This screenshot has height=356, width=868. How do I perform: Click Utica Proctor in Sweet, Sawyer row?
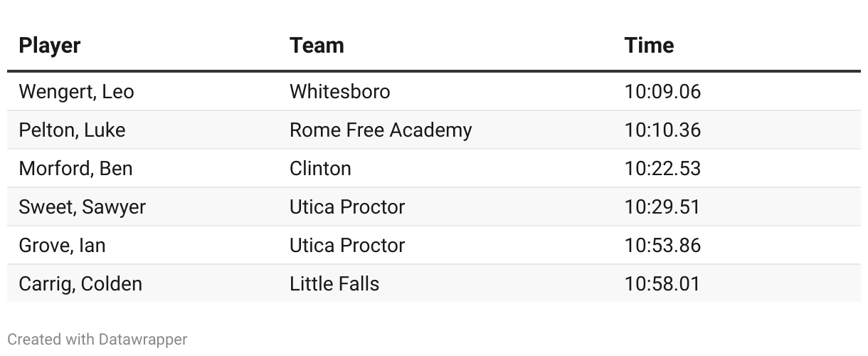347,207
